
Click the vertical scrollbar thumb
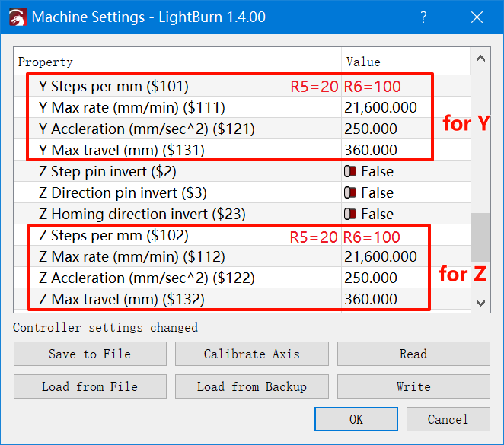coord(480,237)
